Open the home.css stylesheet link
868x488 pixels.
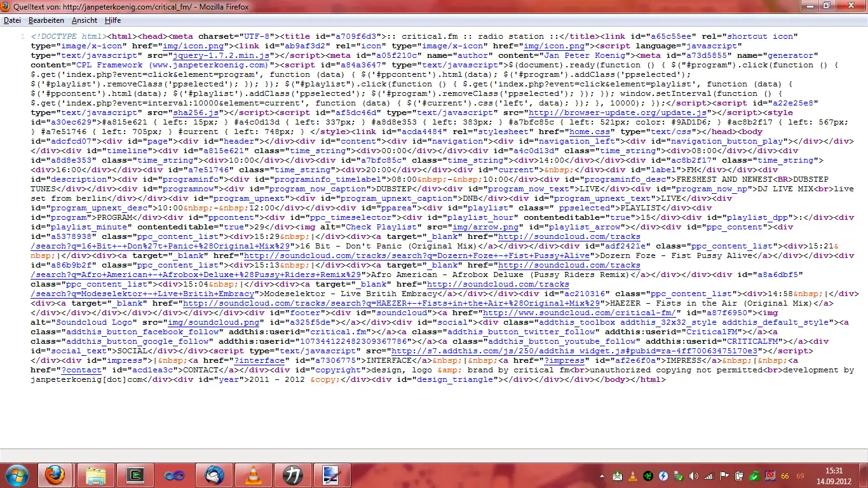point(589,132)
